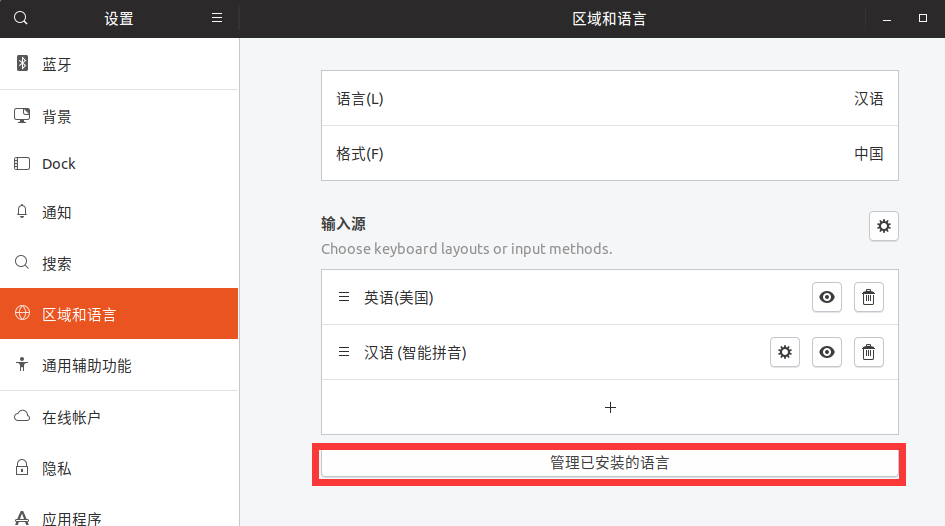Open input source options gear button
The width and height of the screenshot is (945, 526).
[884, 227]
